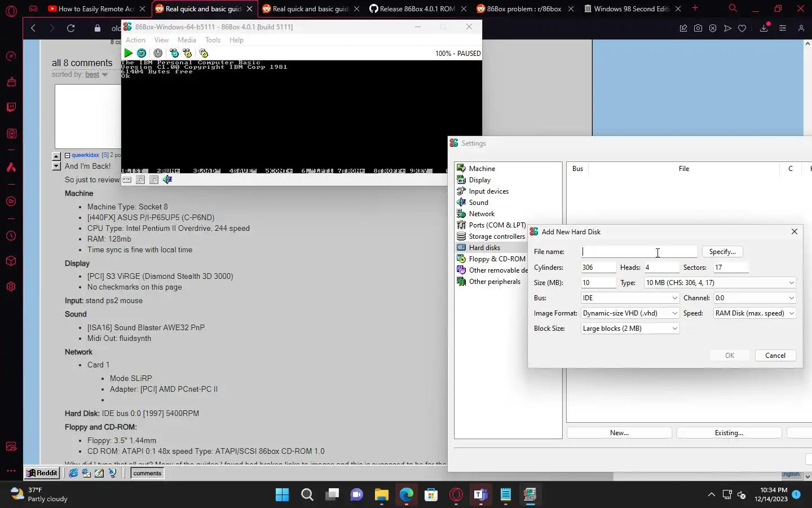Open File Explorer from the taskbar
This screenshot has height=508, width=812.
(x=381, y=495)
